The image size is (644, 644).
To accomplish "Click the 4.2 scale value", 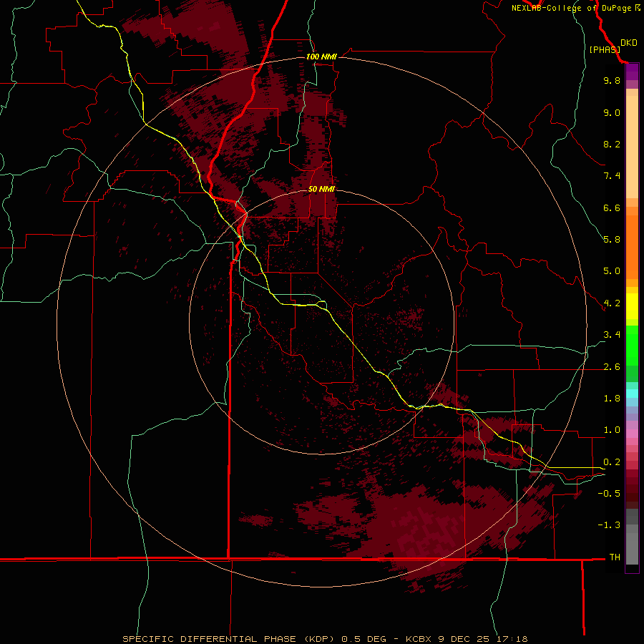I will [x=612, y=303].
